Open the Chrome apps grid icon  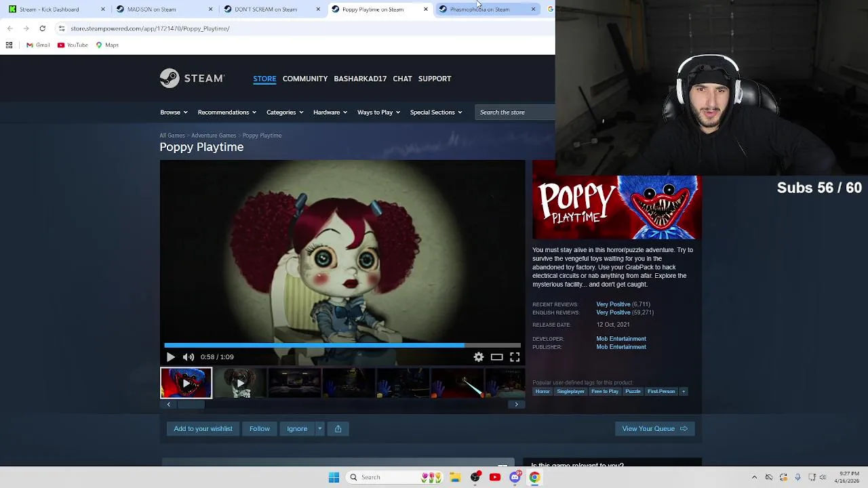tap(9, 45)
